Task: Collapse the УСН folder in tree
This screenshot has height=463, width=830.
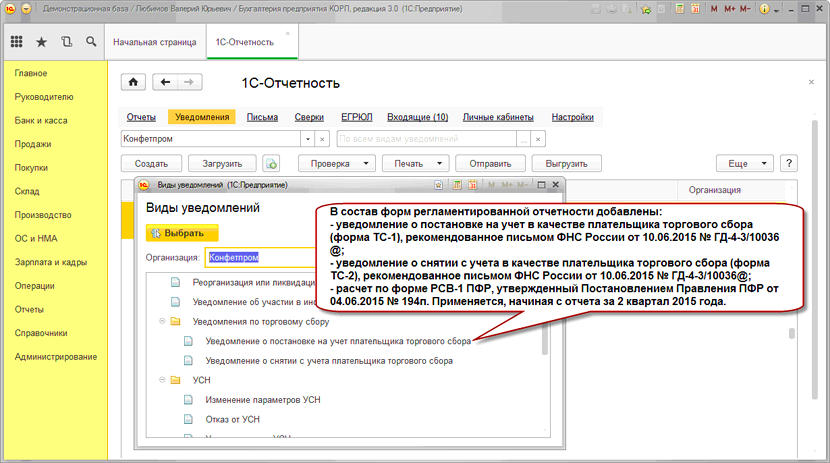Action: tap(163, 380)
